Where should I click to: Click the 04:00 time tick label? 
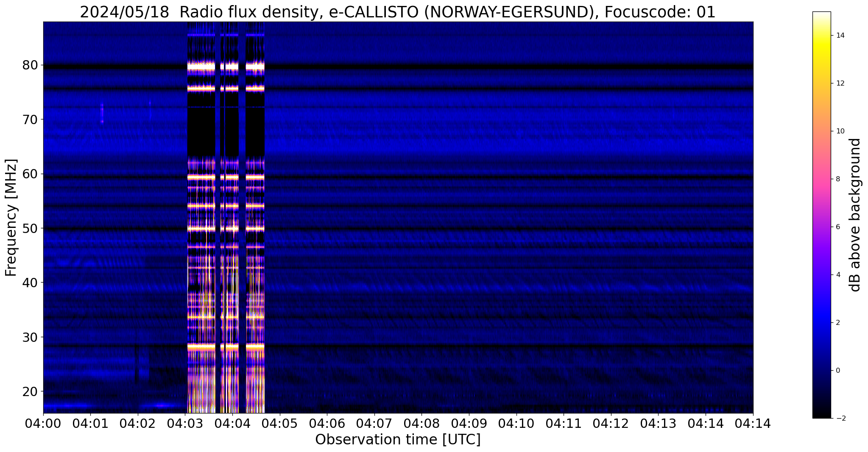point(43,423)
